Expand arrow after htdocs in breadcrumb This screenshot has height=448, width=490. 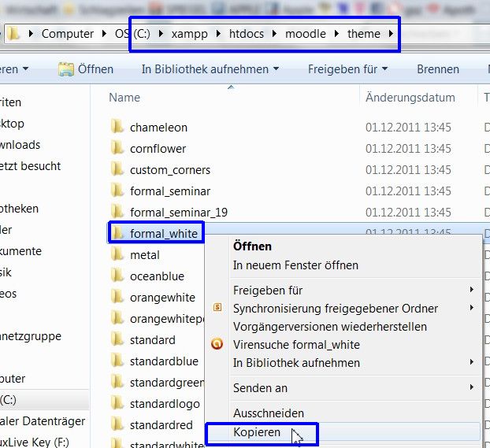[x=274, y=33]
